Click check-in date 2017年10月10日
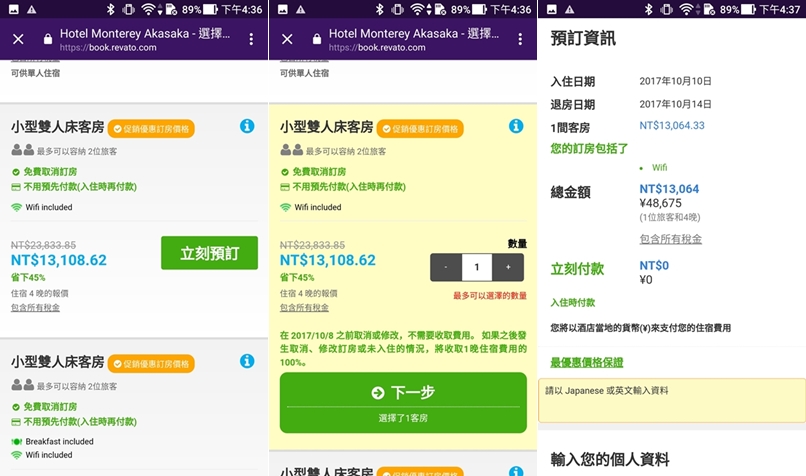Image resolution: width=806 pixels, height=476 pixels. click(x=675, y=81)
